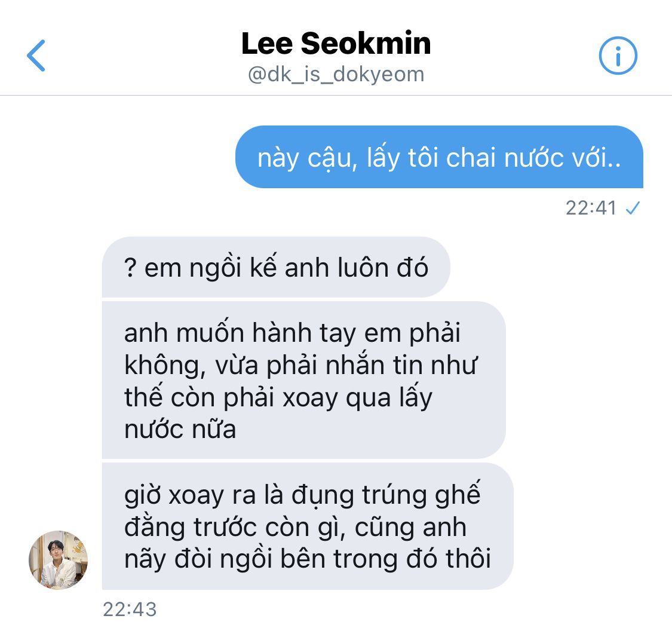The height and width of the screenshot is (634, 672).
Task: Click the text line 'nãy đòi ngồi bên trong đó thôi'
Action: pyautogui.click(x=307, y=559)
